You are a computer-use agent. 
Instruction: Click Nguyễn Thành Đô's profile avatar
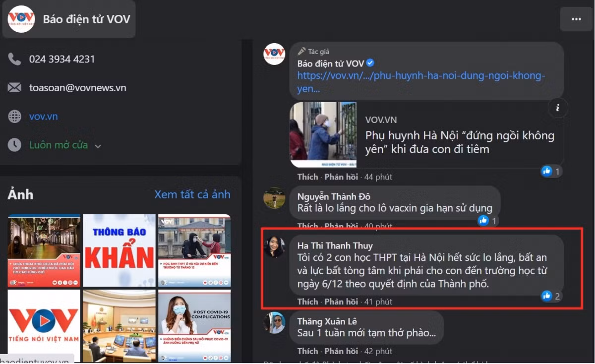(274, 198)
